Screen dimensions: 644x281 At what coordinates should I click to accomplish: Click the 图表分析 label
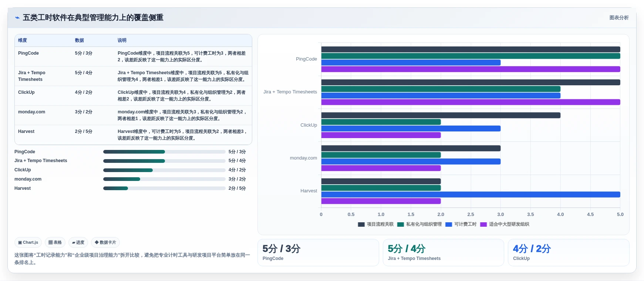coord(619,18)
